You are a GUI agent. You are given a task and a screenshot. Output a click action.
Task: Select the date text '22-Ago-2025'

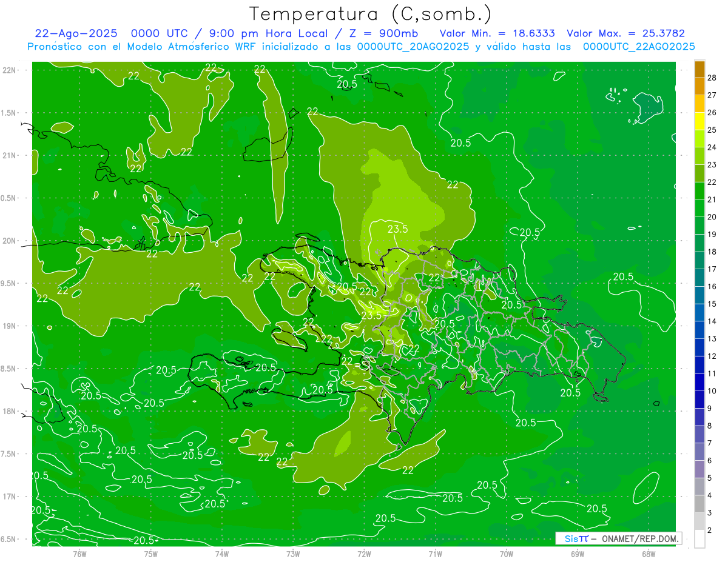click(x=77, y=33)
